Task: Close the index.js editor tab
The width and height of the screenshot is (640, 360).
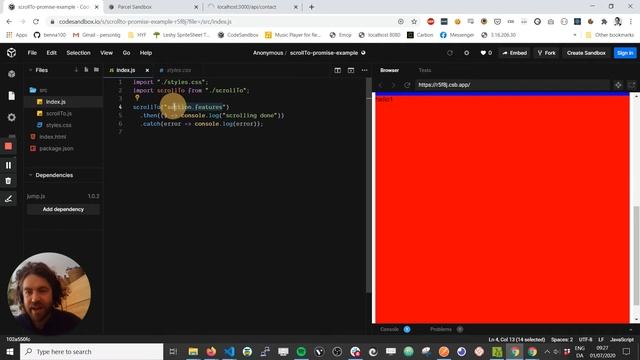Action: pos(147,70)
